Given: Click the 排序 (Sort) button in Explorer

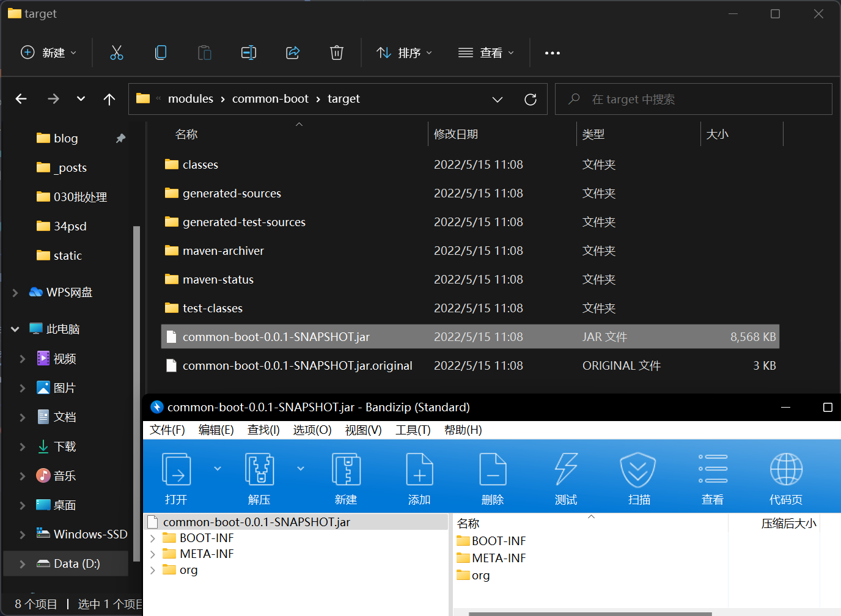Looking at the screenshot, I should [404, 53].
